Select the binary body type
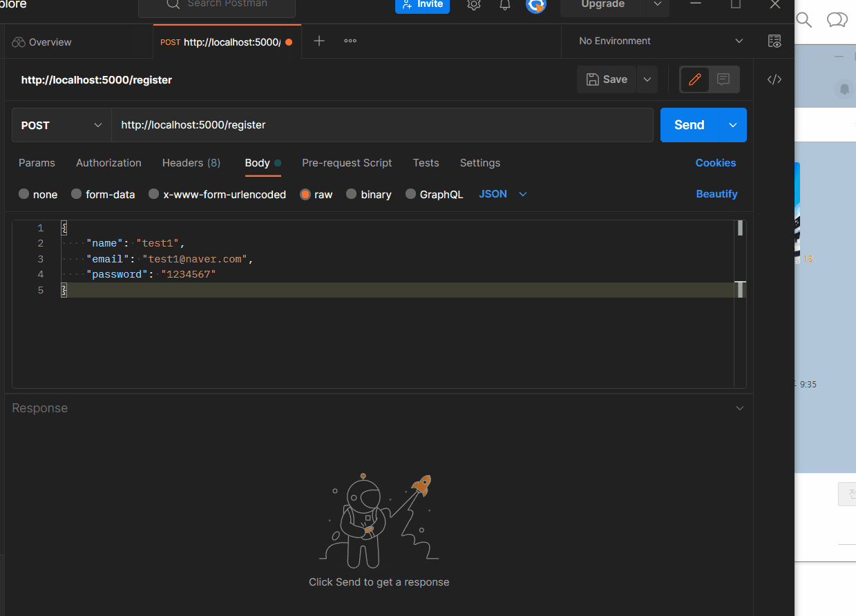This screenshot has width=856, height=616. (369, 195)
